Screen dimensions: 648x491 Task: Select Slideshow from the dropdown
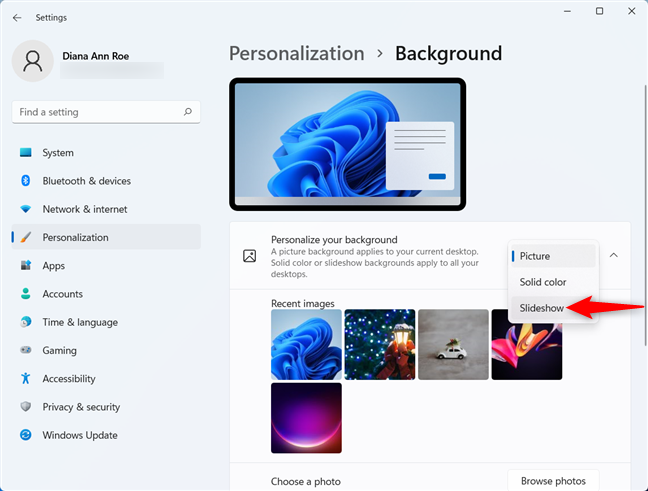click(x=553, y=308)
